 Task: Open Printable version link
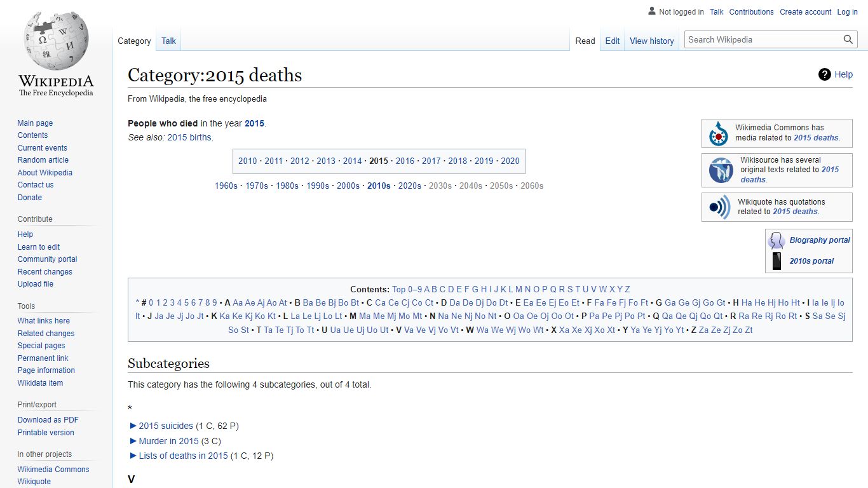click(46, 433)
